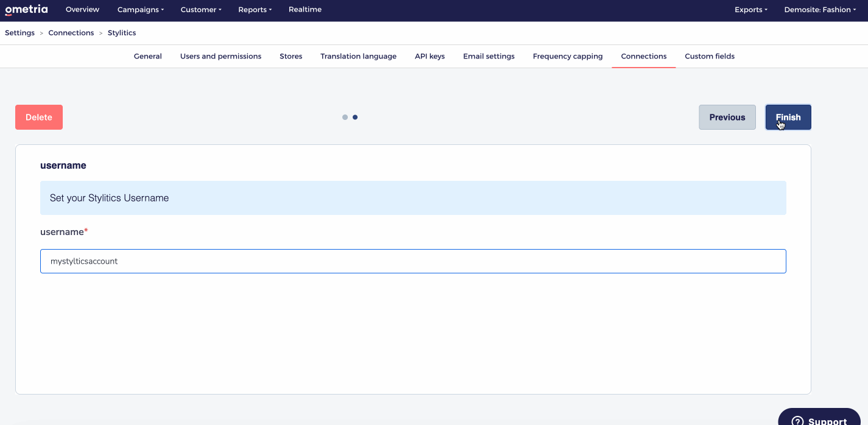The width and height of the screenshot is (868, 425).
Task: Click the Finish button
Action: 788,118
